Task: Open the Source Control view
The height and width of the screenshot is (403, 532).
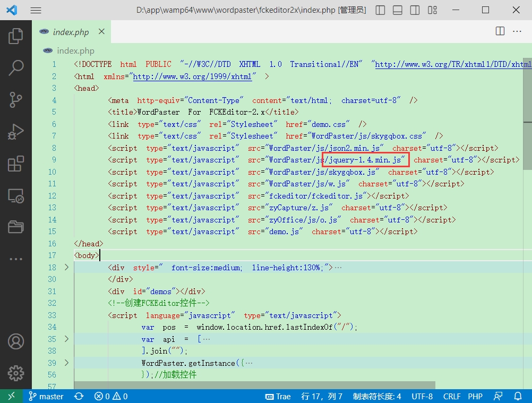Action: (x=16, y=100)
